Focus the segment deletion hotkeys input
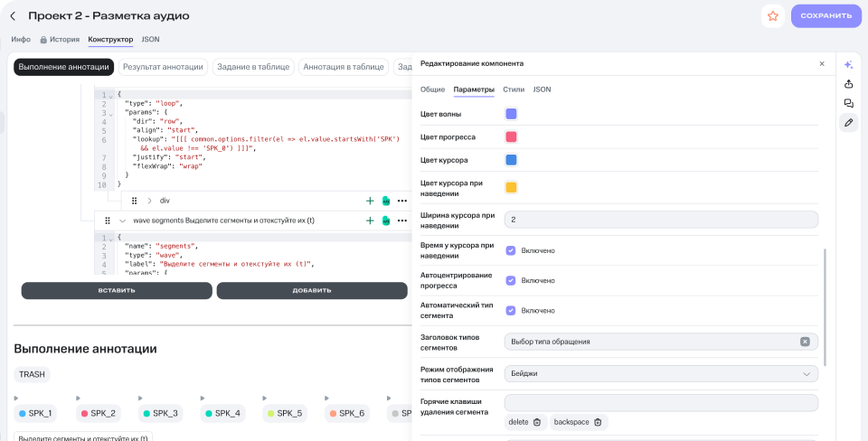This screenshot has width=868, height=441. (661, 402)
